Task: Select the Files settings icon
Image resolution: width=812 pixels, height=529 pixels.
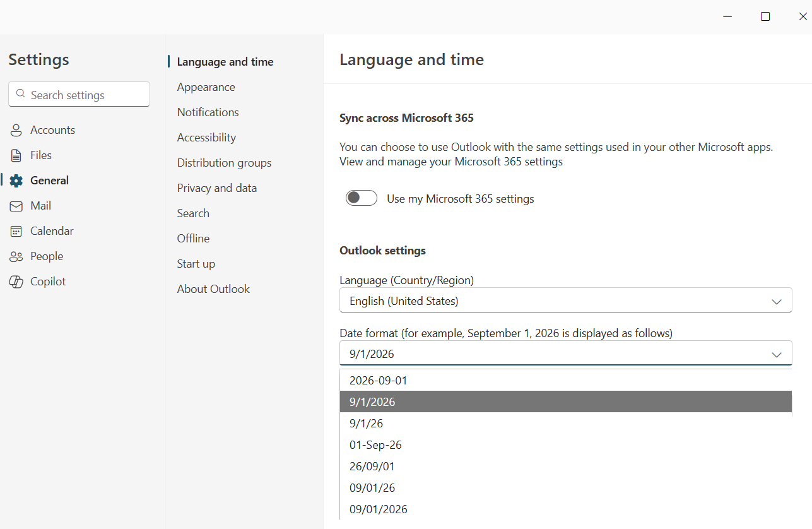Action: [x=16, y=155]
